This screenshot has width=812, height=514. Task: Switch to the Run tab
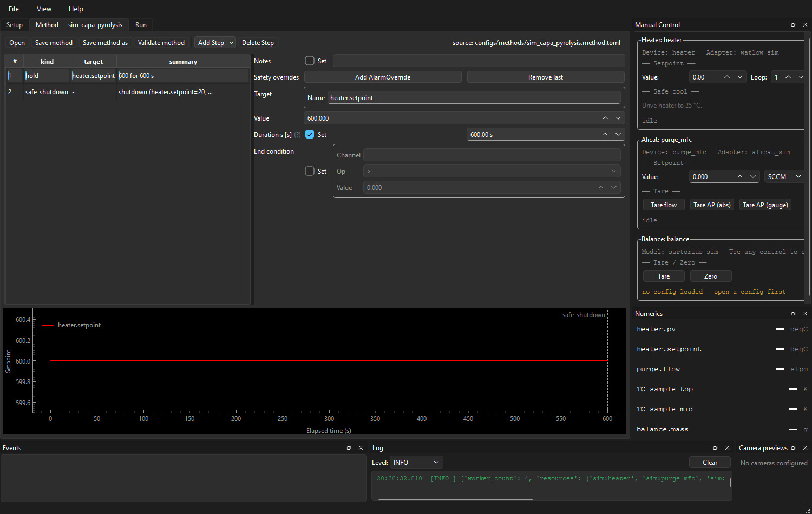point(141,25)
